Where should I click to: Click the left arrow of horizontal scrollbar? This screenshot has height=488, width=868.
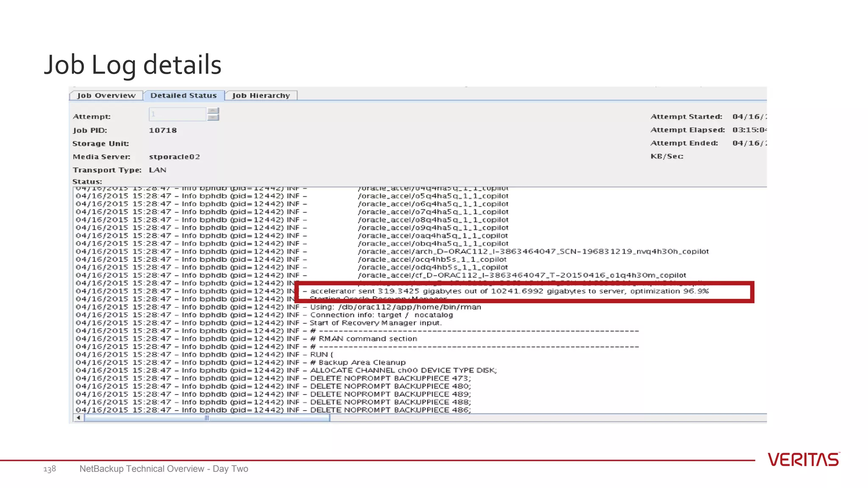(78, 418)
